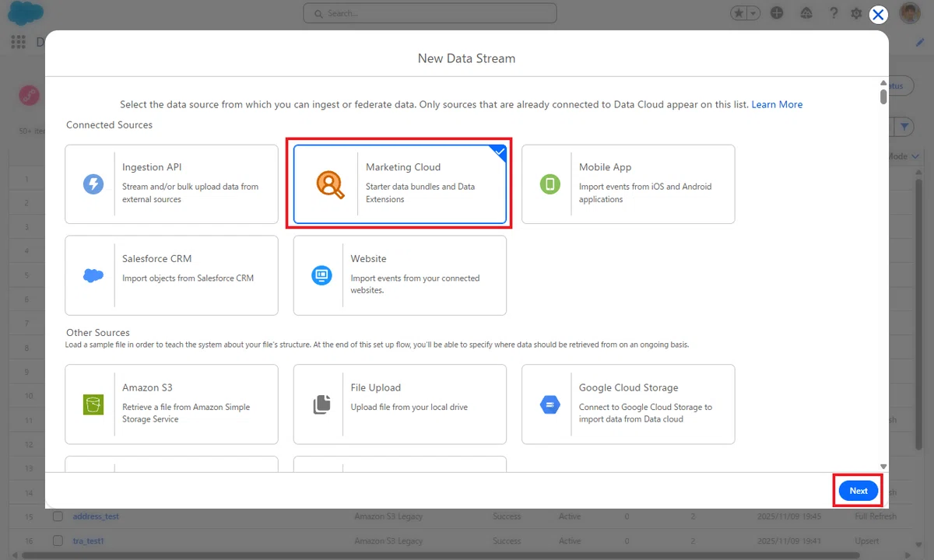Click the Connected Sources heading
934x560 pixels.
pos(109,124)
